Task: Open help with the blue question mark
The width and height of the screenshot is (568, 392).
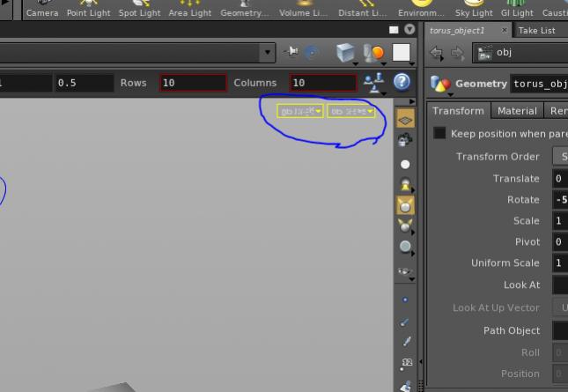Action: click(402, 82)
